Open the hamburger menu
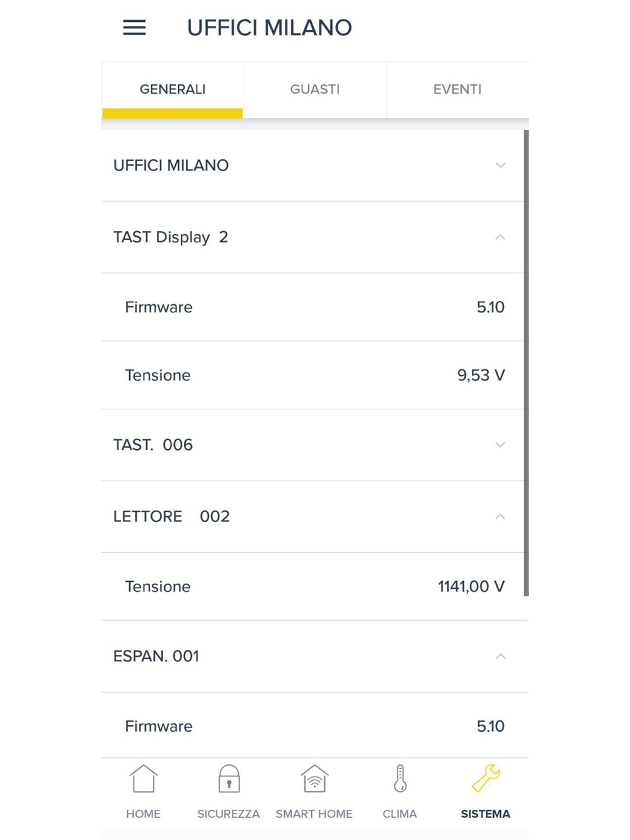Viewport: 630px width, 840px height. tap(134, 28)
